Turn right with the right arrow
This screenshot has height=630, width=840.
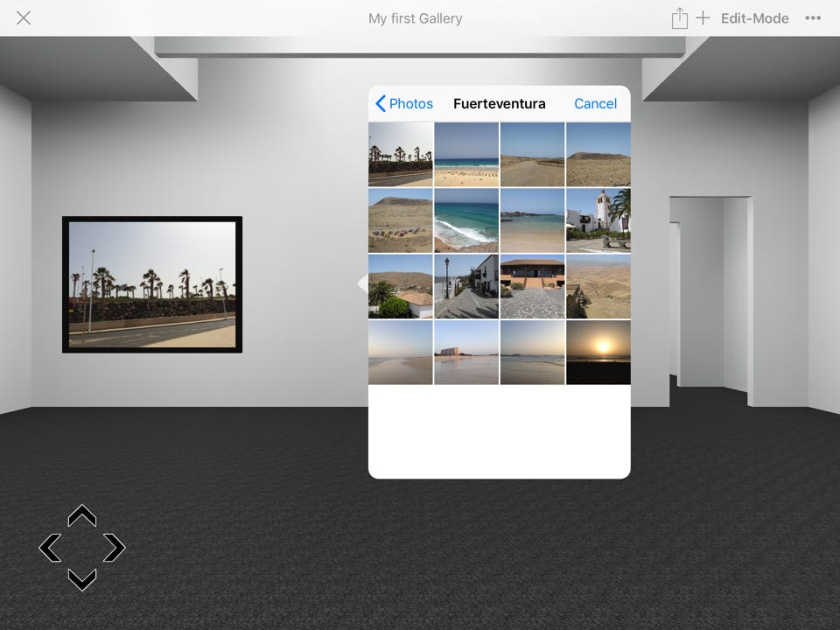tap(114, 548)
